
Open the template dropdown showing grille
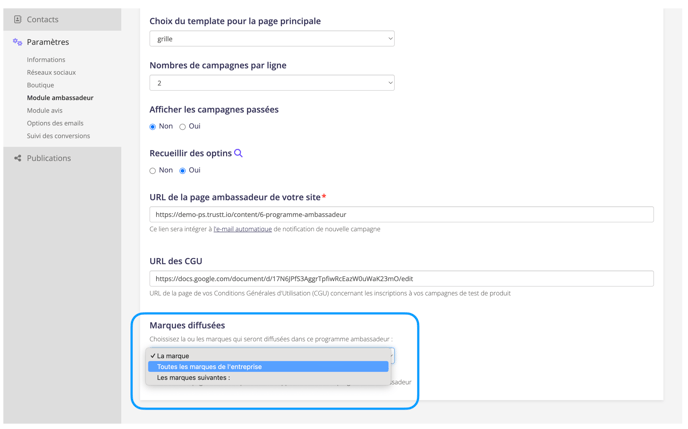pos(271,39)
